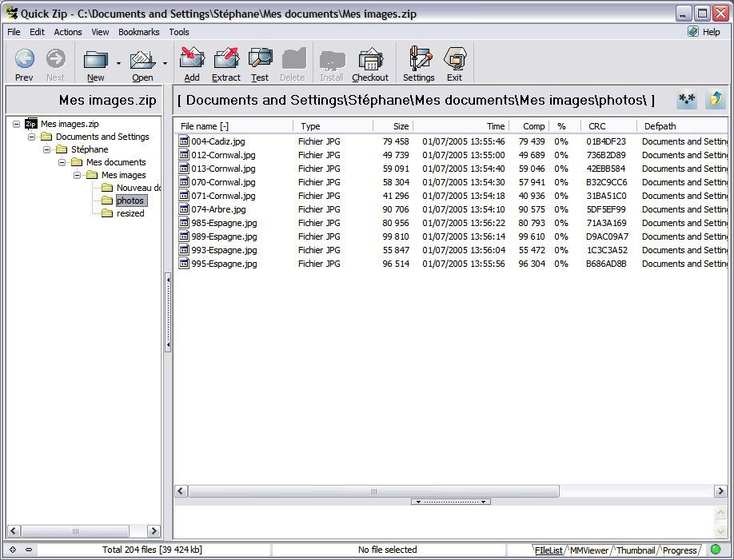Viewport: 734px width, 560px height.
Task: Collapse the Stéphane folder node
Action: (47, 149)
